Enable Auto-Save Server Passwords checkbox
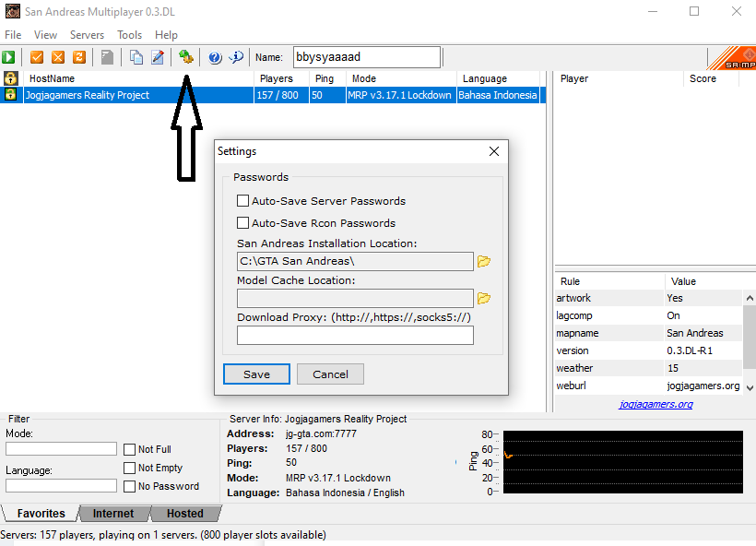The width and height of the screenshot is (756, 546). click(243, 201)
